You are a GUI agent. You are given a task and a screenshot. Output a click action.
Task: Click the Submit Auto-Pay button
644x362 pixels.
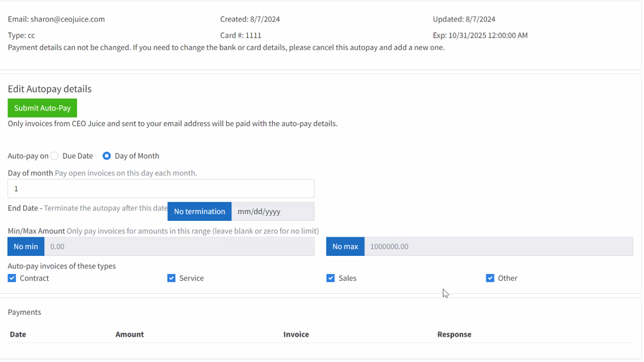42,107
